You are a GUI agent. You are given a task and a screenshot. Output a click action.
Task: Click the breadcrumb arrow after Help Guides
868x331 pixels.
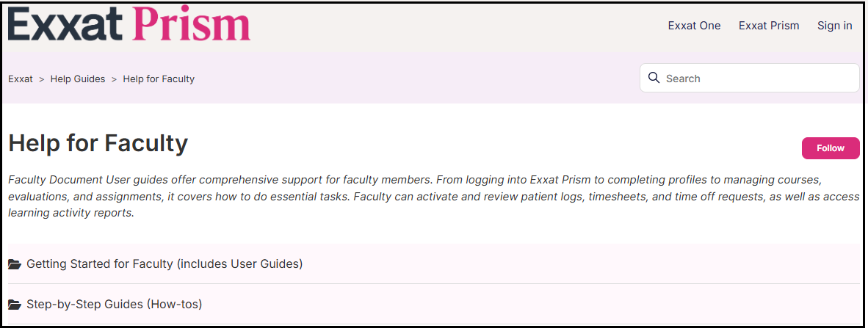[114, 79]
